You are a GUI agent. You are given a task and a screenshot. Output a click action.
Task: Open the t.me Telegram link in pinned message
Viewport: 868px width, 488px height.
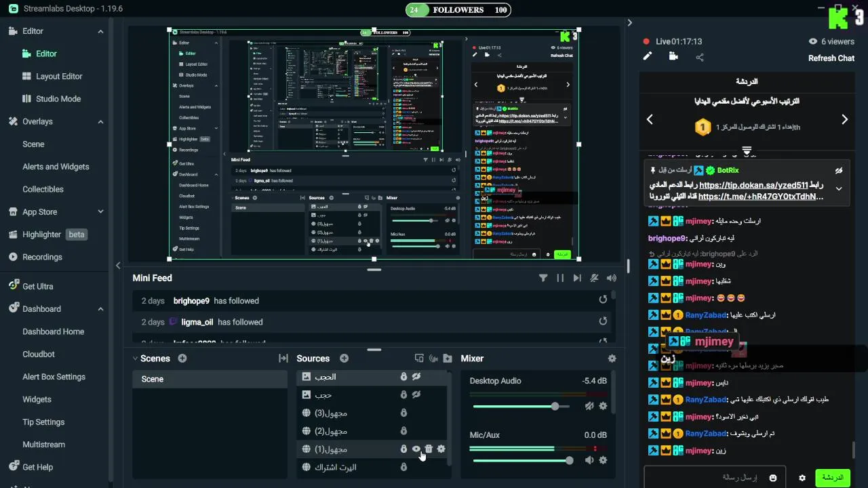(761, 197)
